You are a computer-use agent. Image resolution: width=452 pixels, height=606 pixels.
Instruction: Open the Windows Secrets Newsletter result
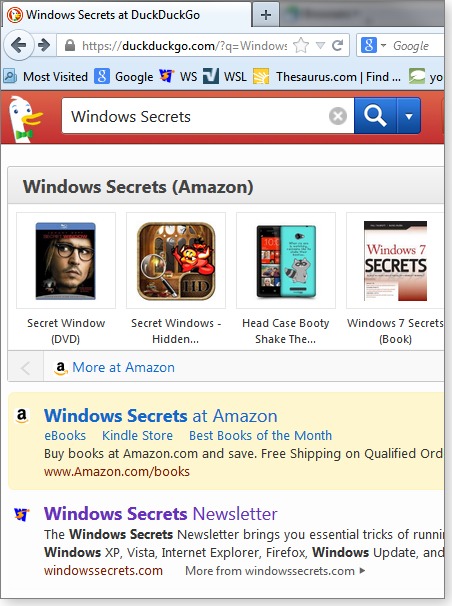160,514
